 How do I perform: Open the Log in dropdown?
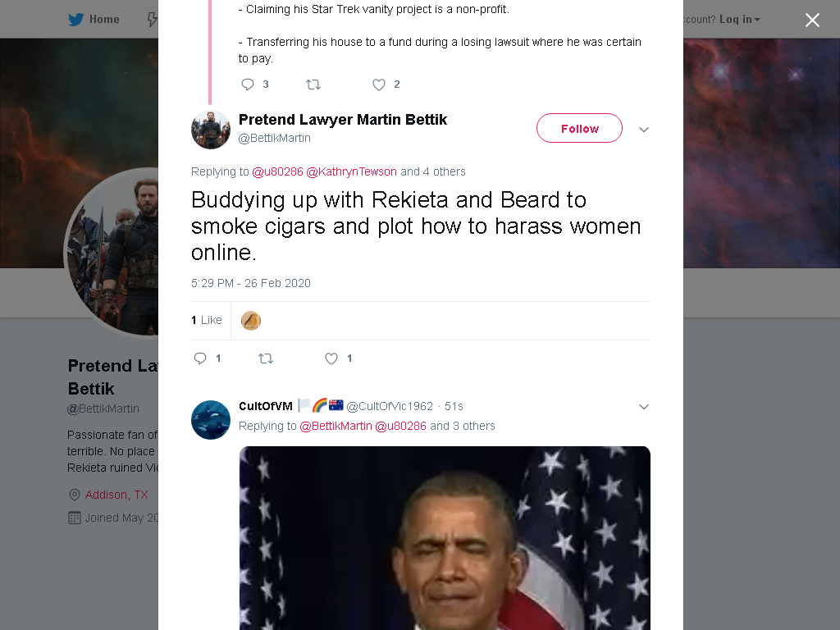[x=739, y=20]
